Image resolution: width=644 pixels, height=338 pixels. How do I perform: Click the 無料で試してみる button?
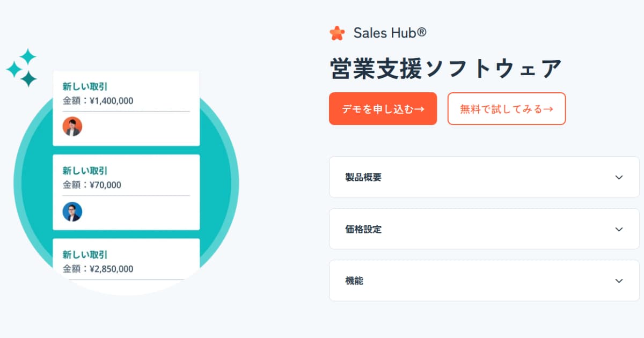[507, 109]
